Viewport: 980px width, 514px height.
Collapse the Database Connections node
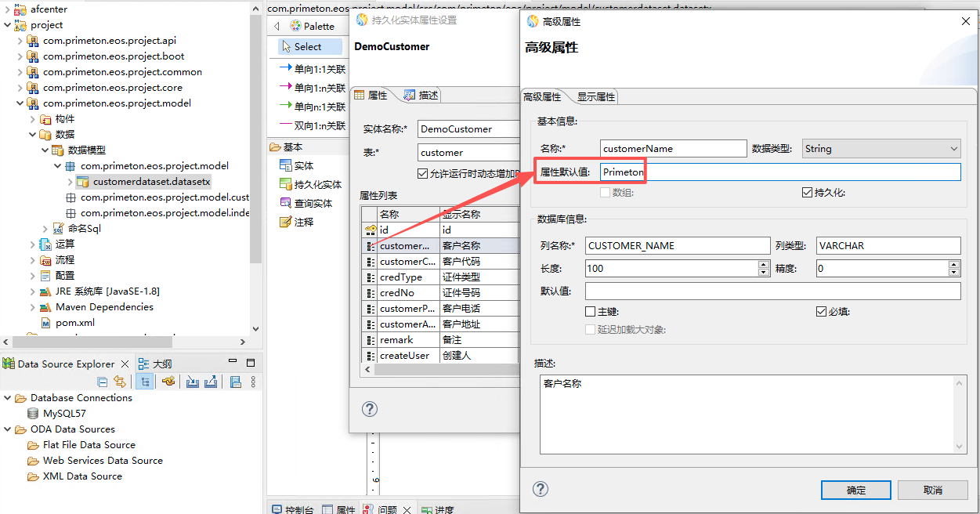[7, 398]
